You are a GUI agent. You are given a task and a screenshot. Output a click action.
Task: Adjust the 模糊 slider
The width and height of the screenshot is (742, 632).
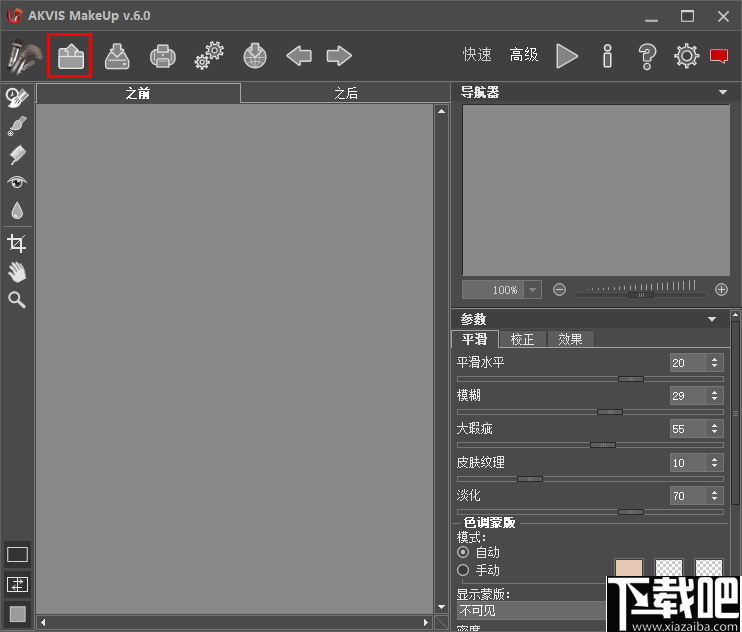tap(590, 412)
